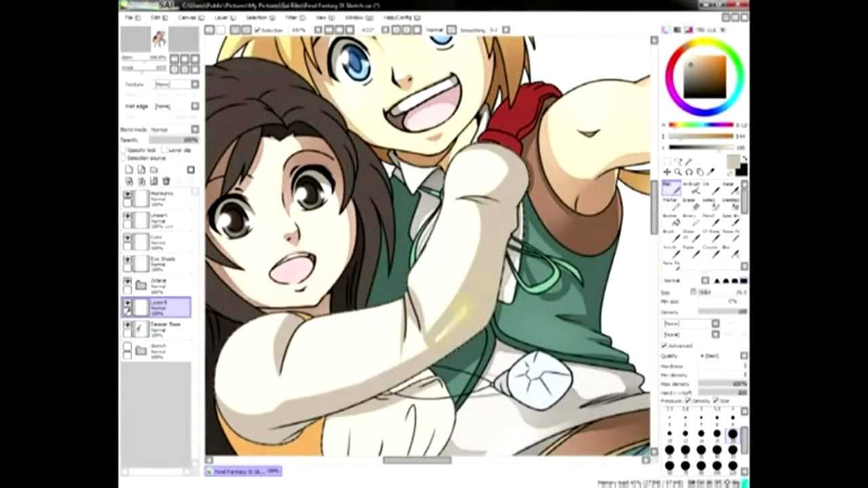Create a new layer folder
This screenshot has height=488, width=868.
[x=154, y=169]
